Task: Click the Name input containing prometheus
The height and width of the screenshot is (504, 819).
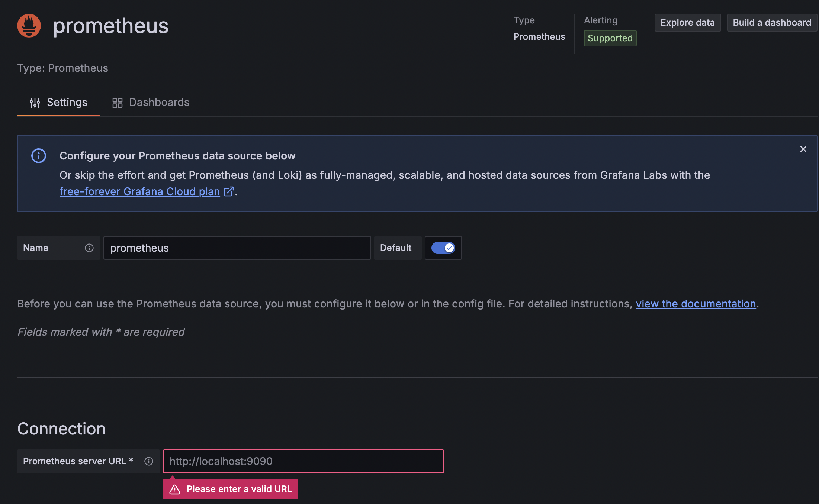Action: tap(237, 248)
